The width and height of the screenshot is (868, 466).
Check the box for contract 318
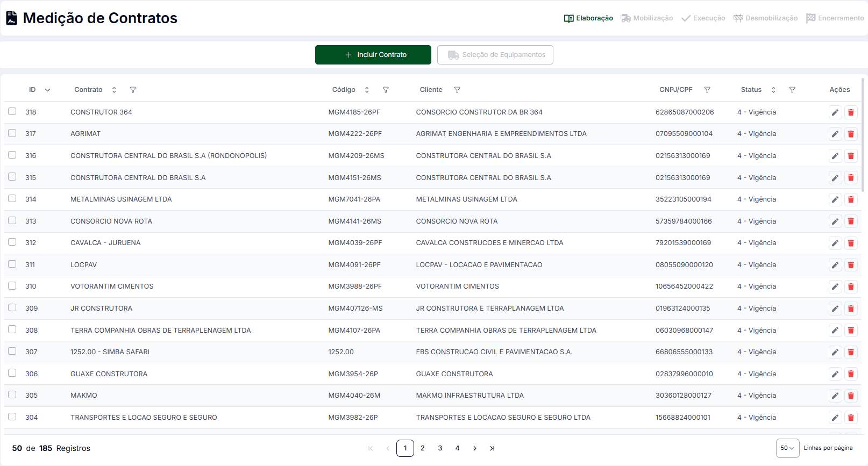tap(12, 111)
